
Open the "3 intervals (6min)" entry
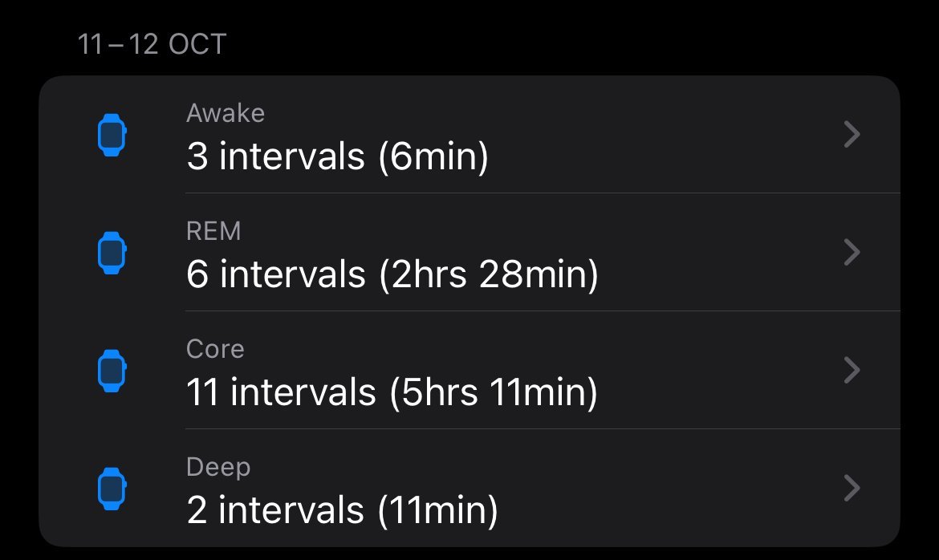point(337,156)
